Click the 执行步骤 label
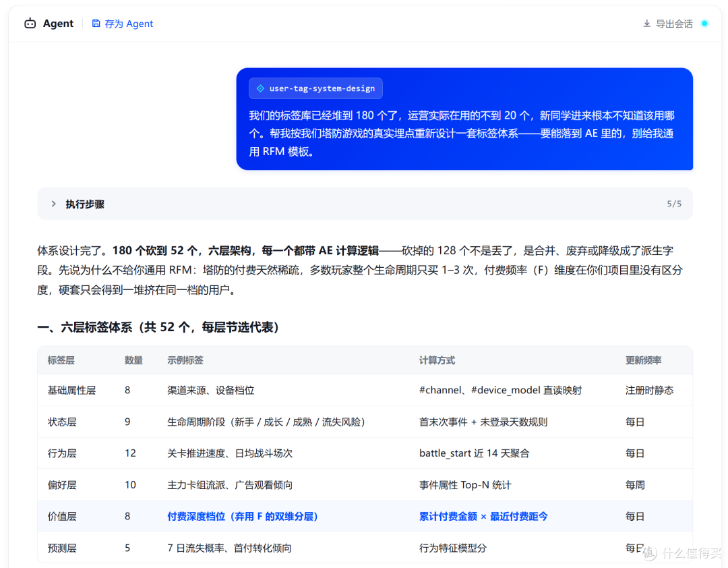The image size is (728, 568). point(85,204)
